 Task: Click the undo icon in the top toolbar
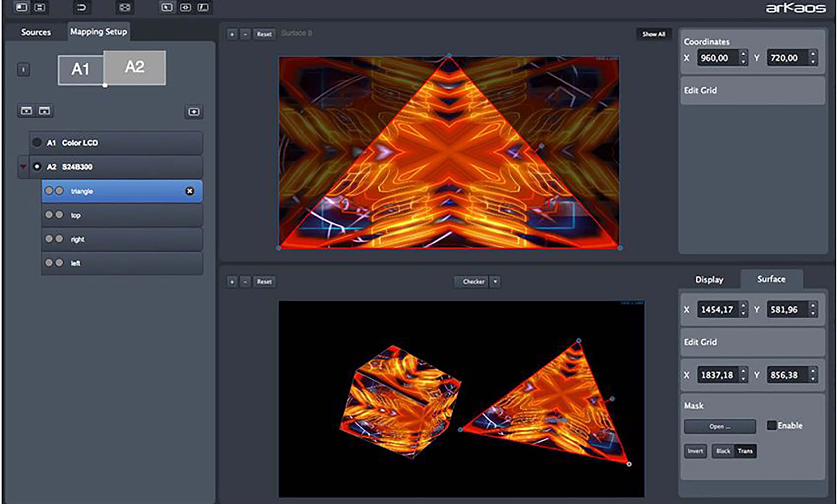[82, 7]
